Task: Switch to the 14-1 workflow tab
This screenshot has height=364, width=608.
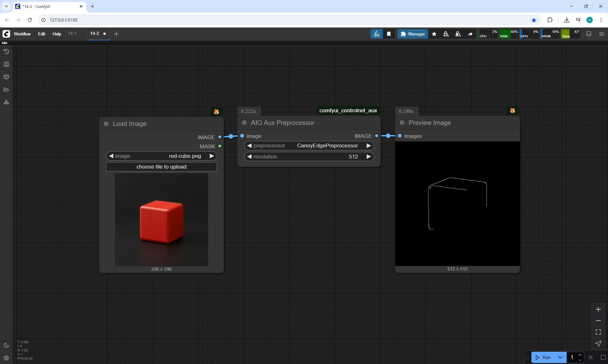Action: (72, 33)
